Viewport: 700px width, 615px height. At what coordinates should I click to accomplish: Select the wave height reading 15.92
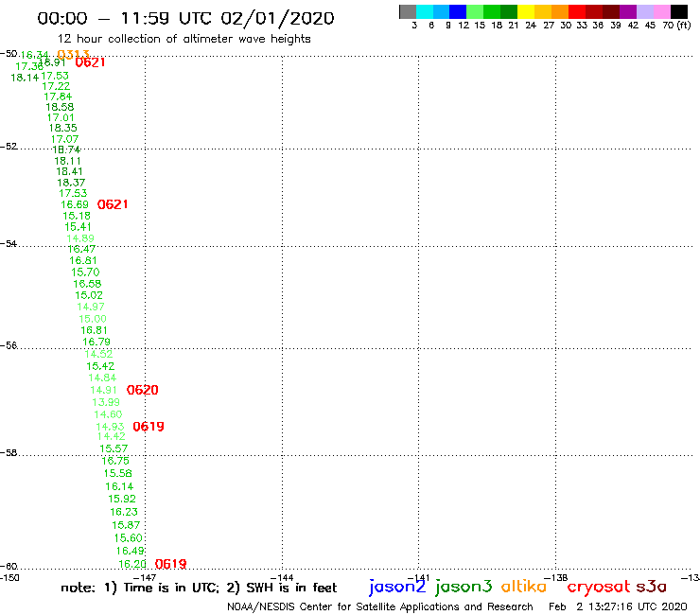[122, 499]
